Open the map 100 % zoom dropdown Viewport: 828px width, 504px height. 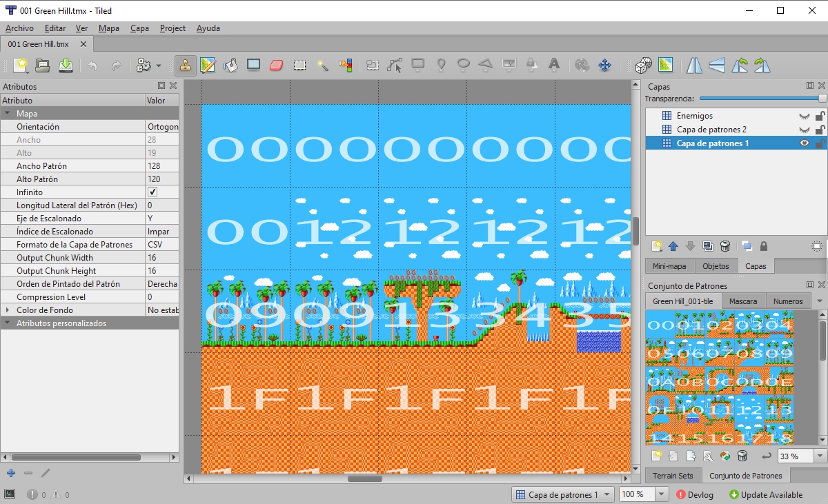(662, 494)
